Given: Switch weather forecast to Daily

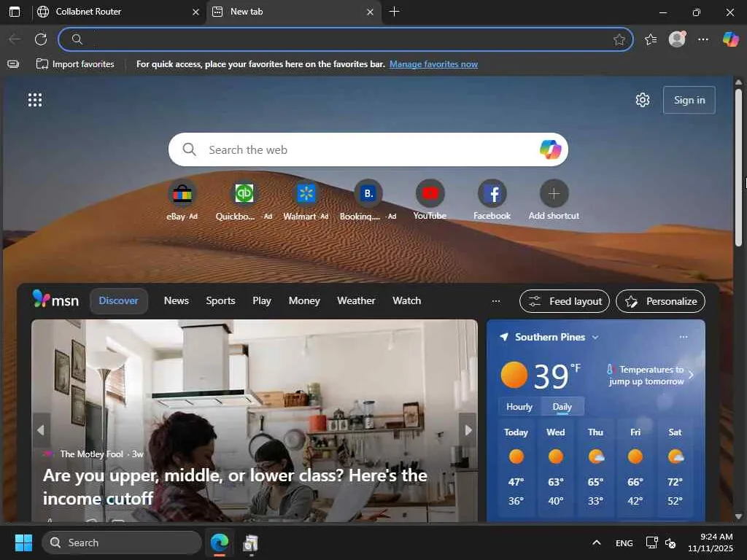Looking at the screenshot, I should click(x=562, y=407).
